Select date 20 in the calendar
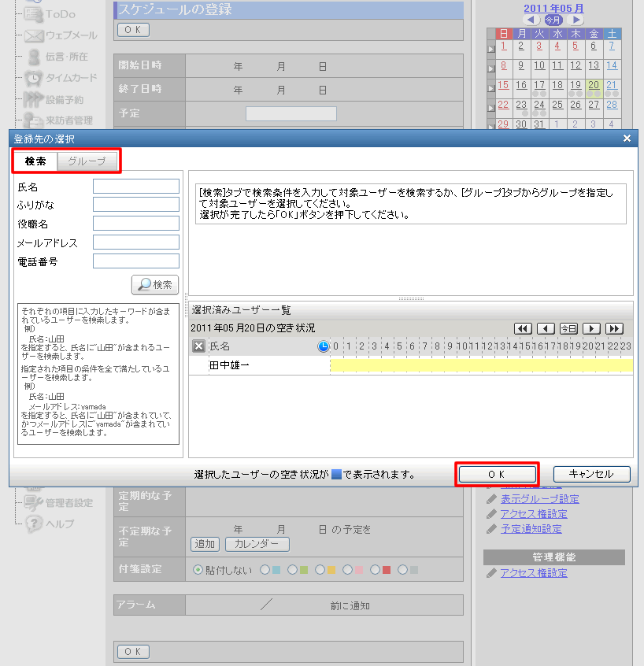 pos(594,85)
